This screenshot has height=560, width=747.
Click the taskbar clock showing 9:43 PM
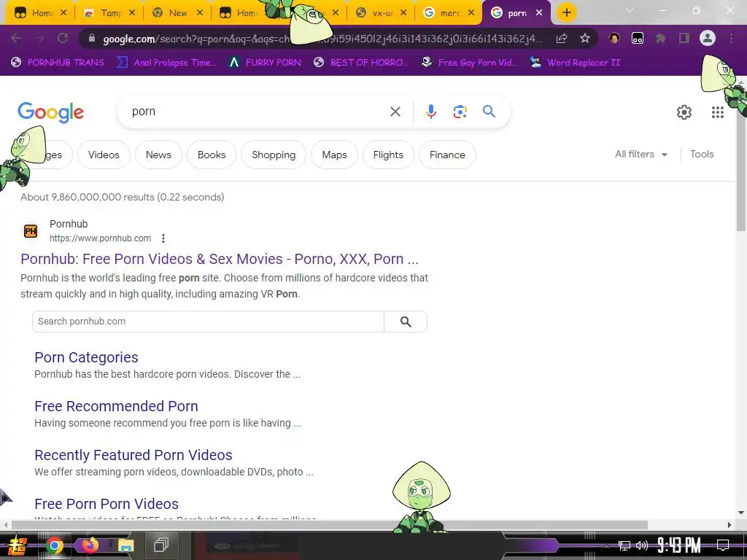[679, 545]
